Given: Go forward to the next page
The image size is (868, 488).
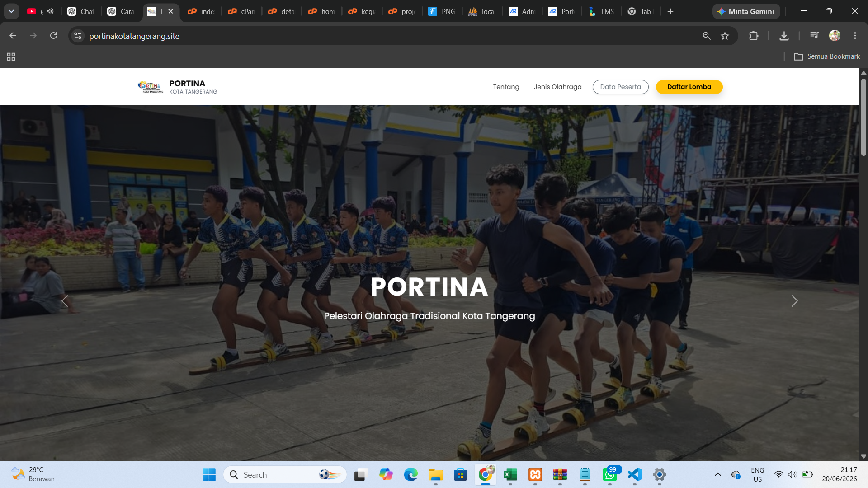Looking at the screenshot, I should [x=33, y=36].
